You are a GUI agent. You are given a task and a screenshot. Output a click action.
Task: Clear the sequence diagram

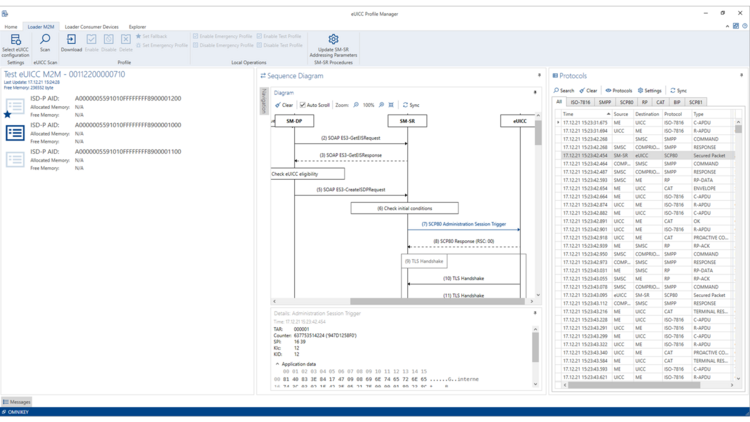tap(284, 105)
